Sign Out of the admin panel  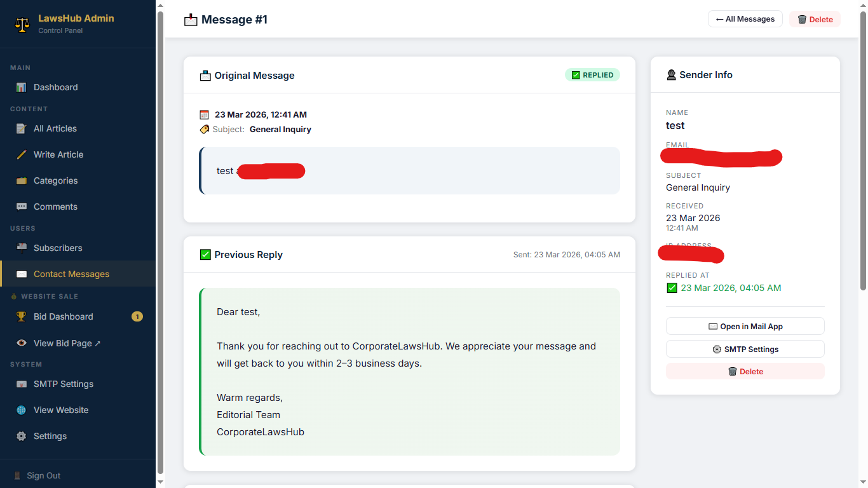(x=43, y=475)
